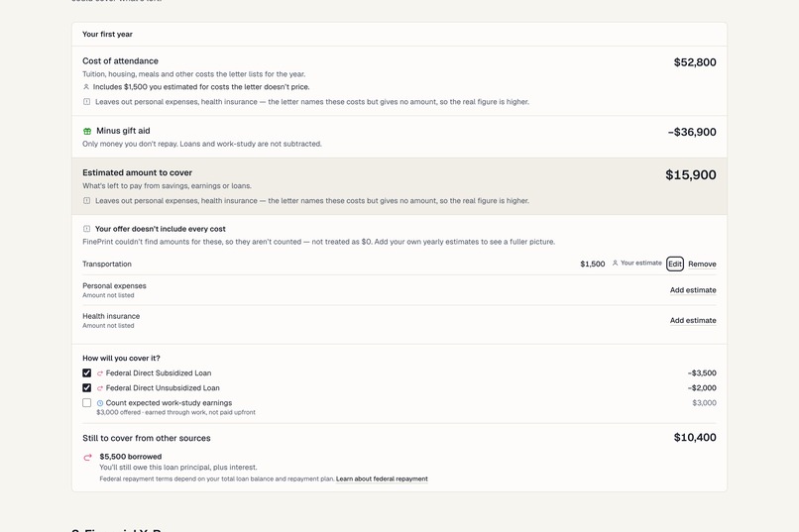Open the Learn about federal repayment link
799x532 pixels.
point(382,479)
